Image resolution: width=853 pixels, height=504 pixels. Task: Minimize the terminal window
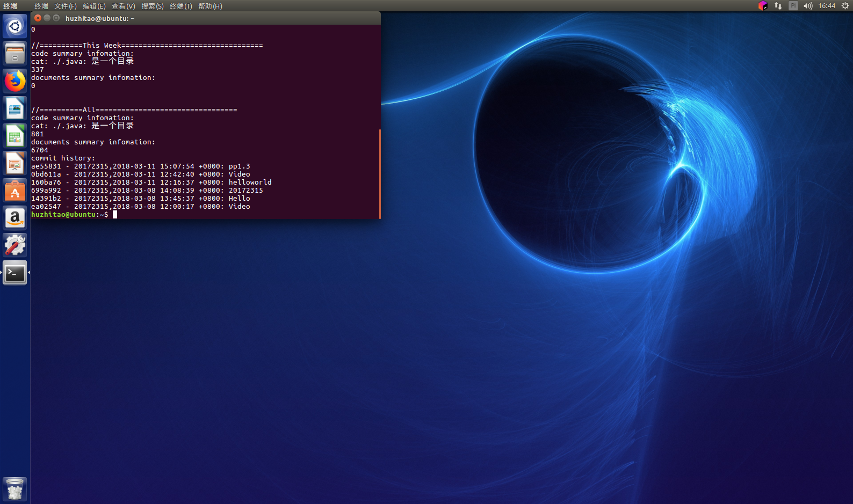(47, 18)
